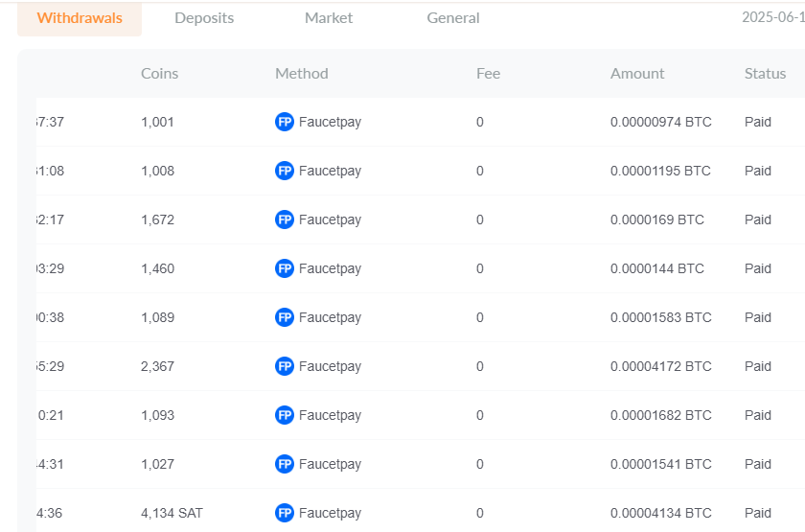Image resolution: width=805 pixels, height=532 pixels.
Task: Select the 0.00001541 BTC amount
Action: (x=660, y=464)
